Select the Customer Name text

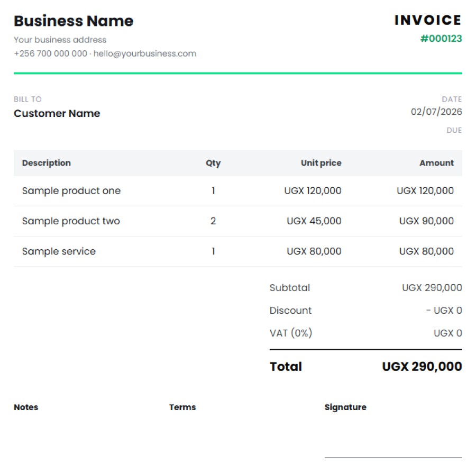(57, 113)
